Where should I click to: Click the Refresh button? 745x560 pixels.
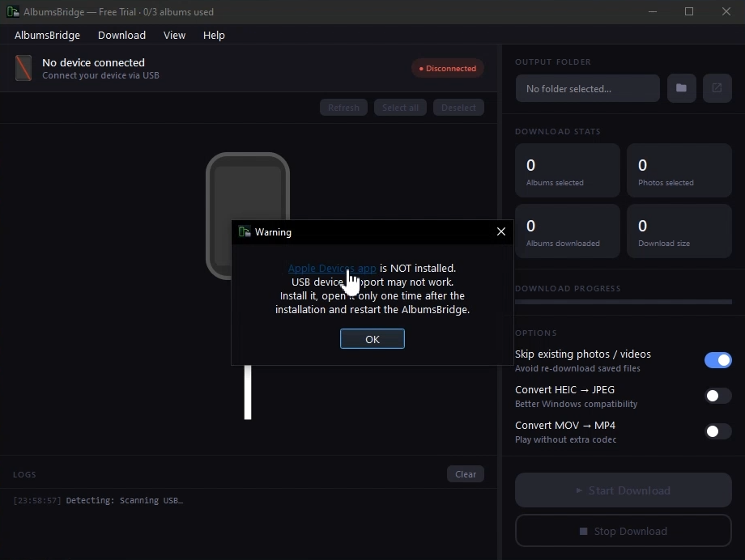(x=343, y=108)
